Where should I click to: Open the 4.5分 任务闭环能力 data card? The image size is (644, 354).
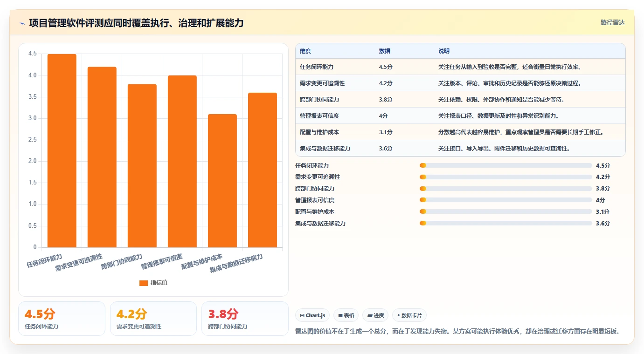pyautogui.click(x=62, y=319)
